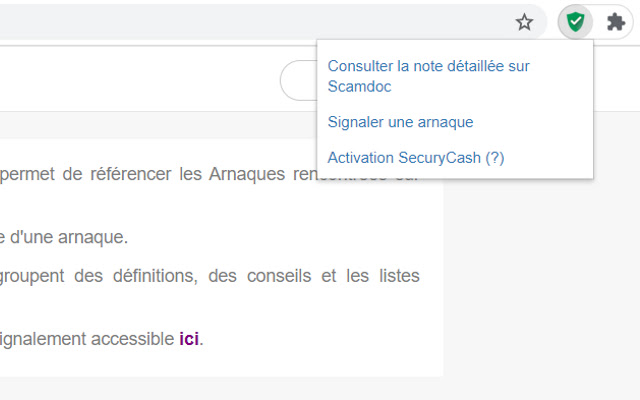The height and width of the screenshot is (400, 640).
Task: Choose "Activation SecuryCash (?)" menu entry
Action: (x=416, y=157)
